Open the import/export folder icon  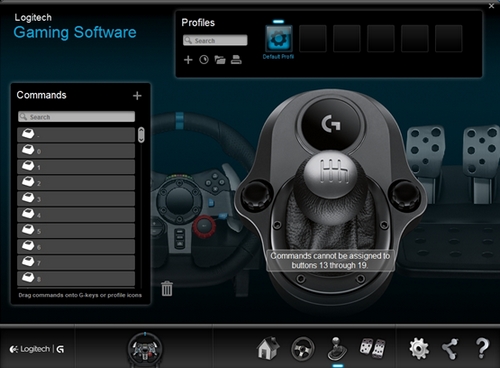coord(220,60)
